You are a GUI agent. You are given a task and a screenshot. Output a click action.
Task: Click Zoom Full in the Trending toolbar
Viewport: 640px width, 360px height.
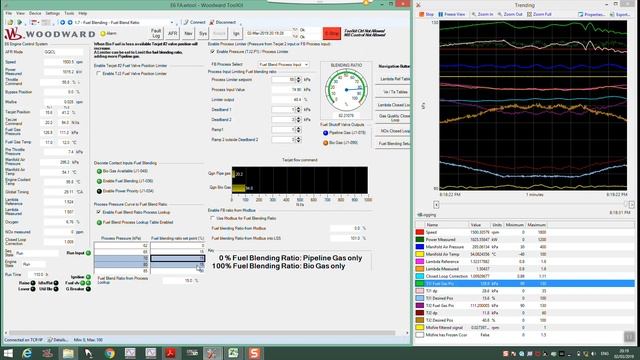539,14
